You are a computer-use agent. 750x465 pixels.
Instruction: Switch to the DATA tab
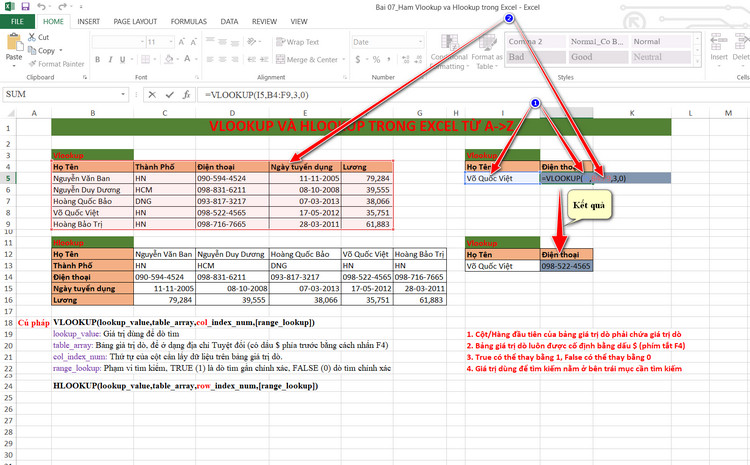(229, 22)
